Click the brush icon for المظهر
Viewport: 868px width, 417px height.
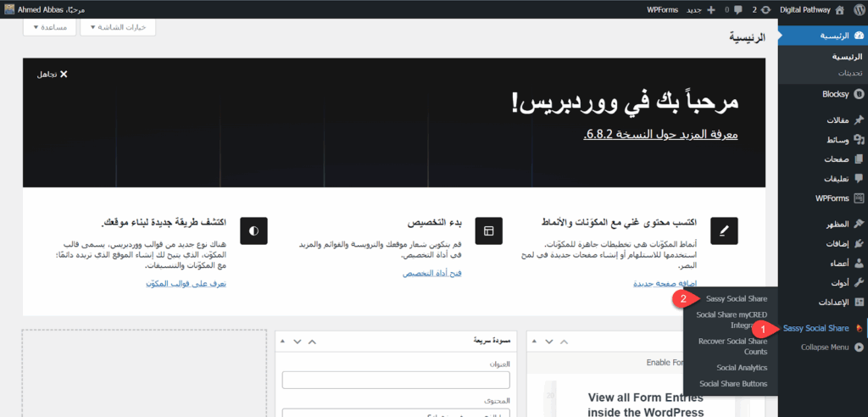pyautogui.click(x=859, y=224)
